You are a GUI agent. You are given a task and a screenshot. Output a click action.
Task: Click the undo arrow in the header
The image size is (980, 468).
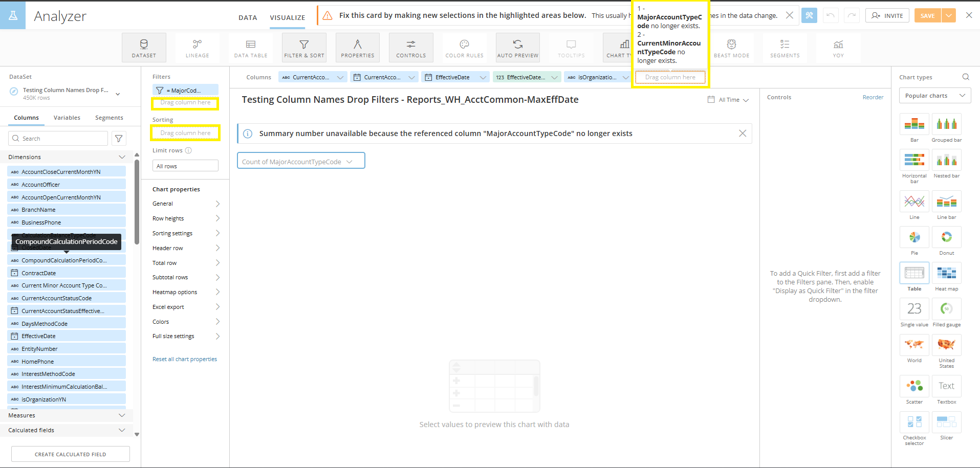tap(830, 15)
